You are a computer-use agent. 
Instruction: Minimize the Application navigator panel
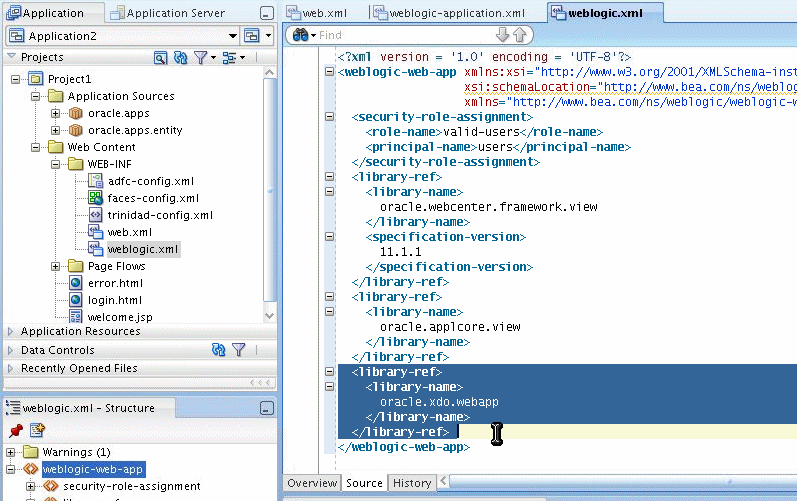[267, 13]
